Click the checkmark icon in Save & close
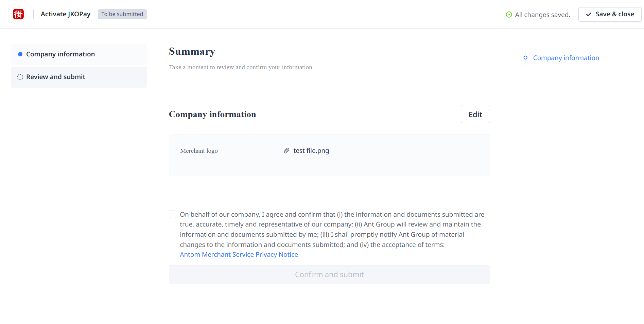 (x=589, y=14)
